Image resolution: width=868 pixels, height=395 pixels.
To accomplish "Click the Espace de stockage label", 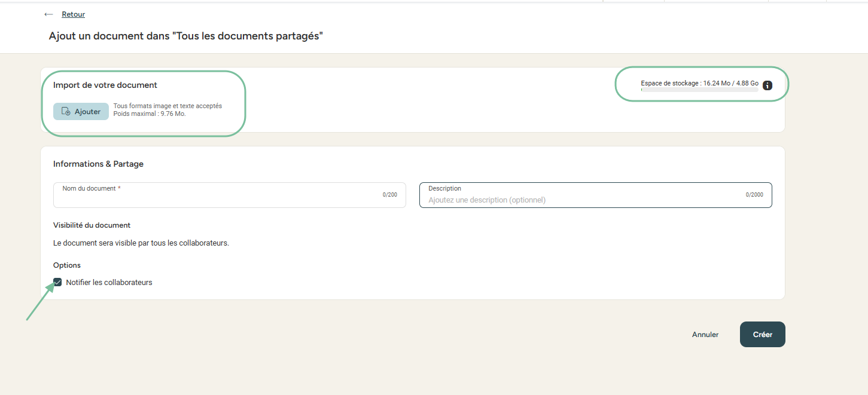I will (699, 83).
